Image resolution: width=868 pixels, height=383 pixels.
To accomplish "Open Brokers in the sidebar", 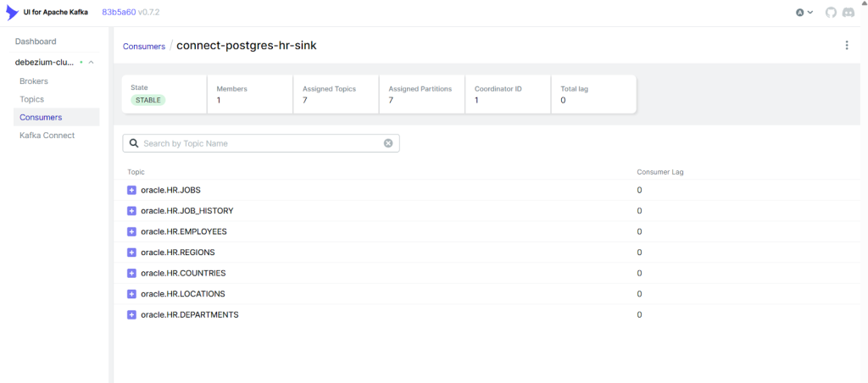I will (34, 81).
